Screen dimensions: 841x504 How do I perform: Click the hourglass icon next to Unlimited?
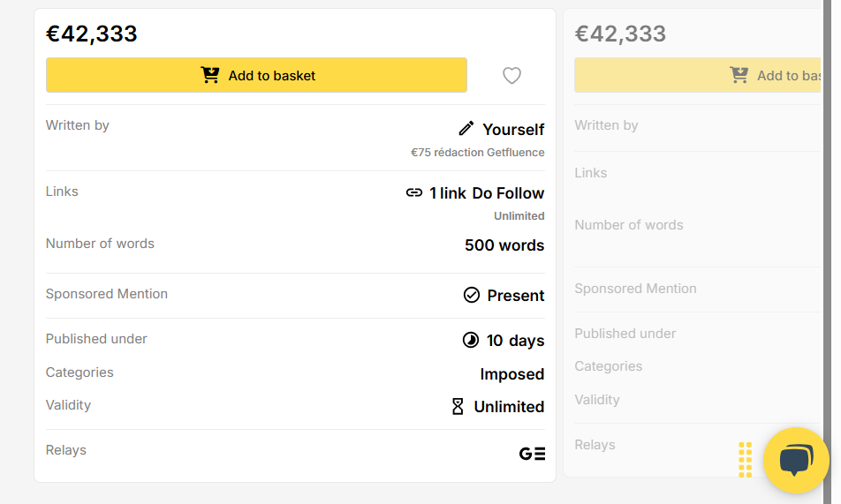point(458,406)
